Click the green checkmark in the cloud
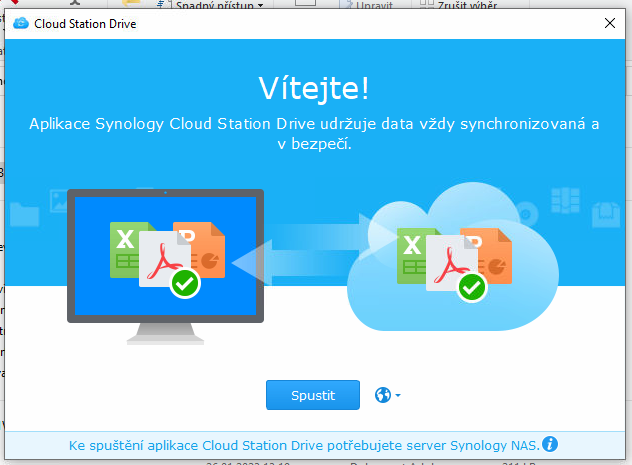The image size is (632, 465). [472, 288]
